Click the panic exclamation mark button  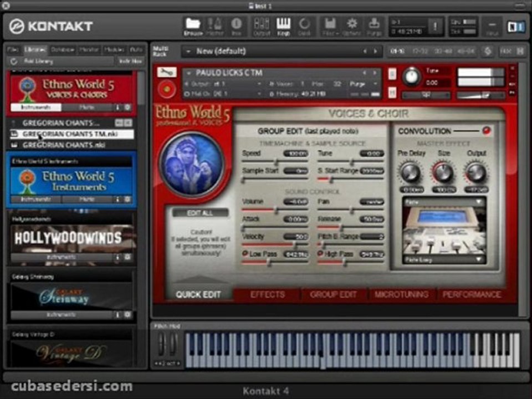click(x=435, y=26)
